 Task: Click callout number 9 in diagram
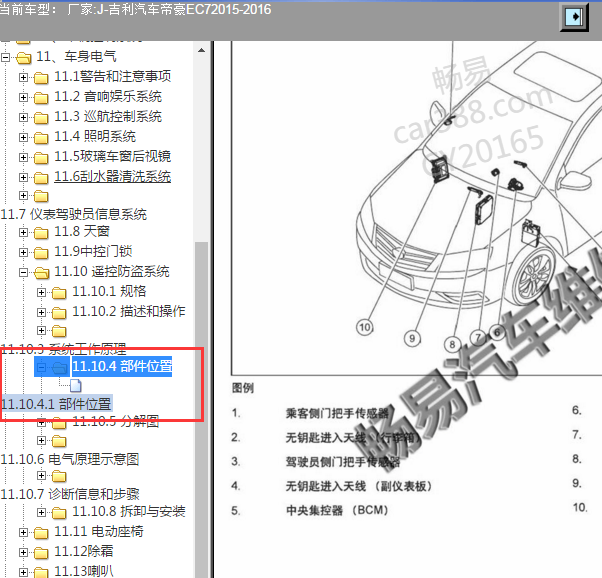click(412, 338)
